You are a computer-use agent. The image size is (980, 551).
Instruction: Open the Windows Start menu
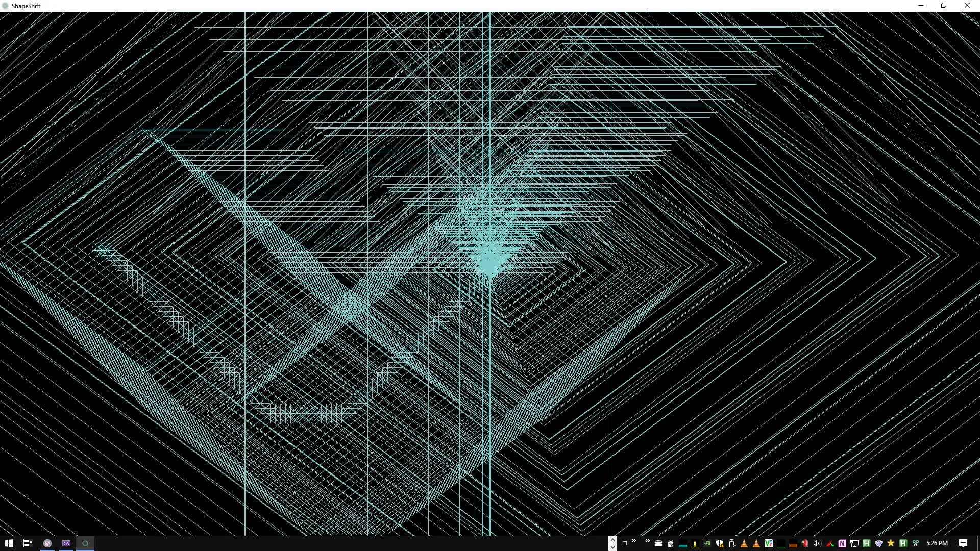tap(9, 543)
